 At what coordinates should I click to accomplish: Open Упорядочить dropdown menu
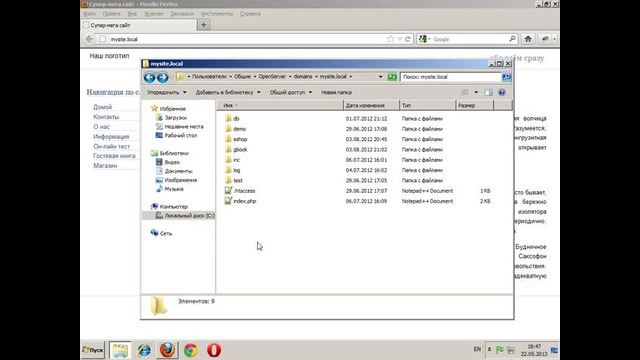[x=167, y=92]
